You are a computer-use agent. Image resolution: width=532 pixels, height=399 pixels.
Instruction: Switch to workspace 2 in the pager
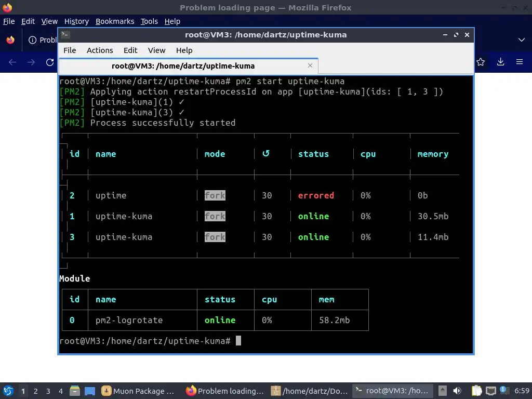(x=36, y=391)
